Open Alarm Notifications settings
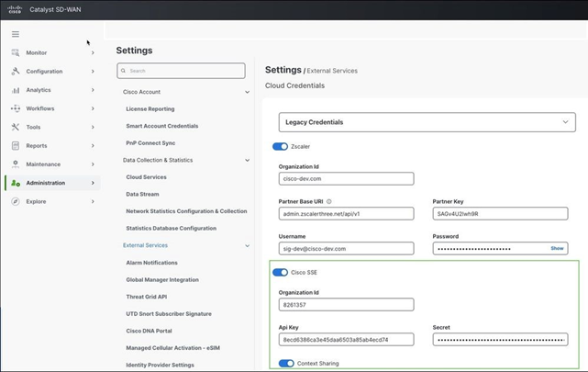Screen dimensions: 588x372 [x=151, y=263]
